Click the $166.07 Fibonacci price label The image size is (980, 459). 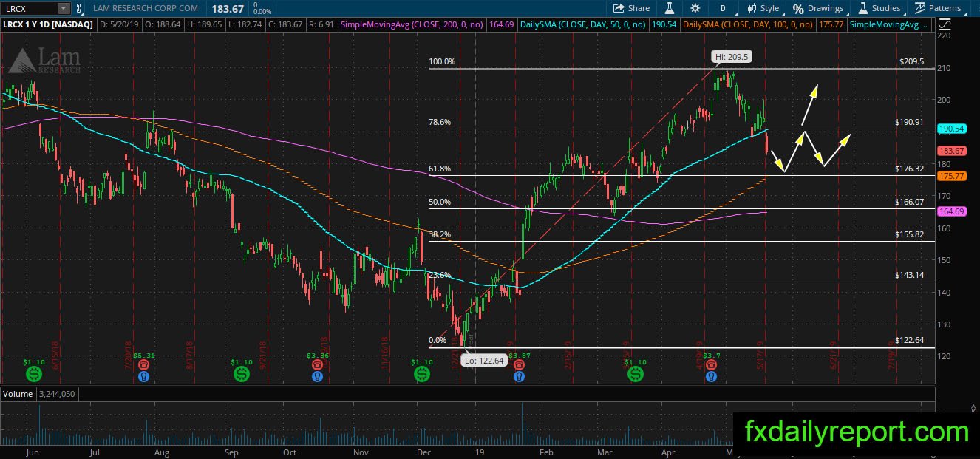click(x=911, y=202)
